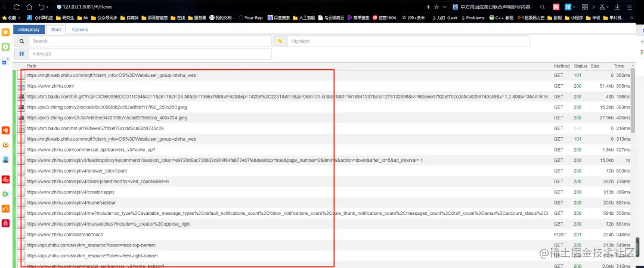Bookmark this page with the star icon
Image resolution: width=644 pixels, height=268 pixels.
(x=436, y=7)
